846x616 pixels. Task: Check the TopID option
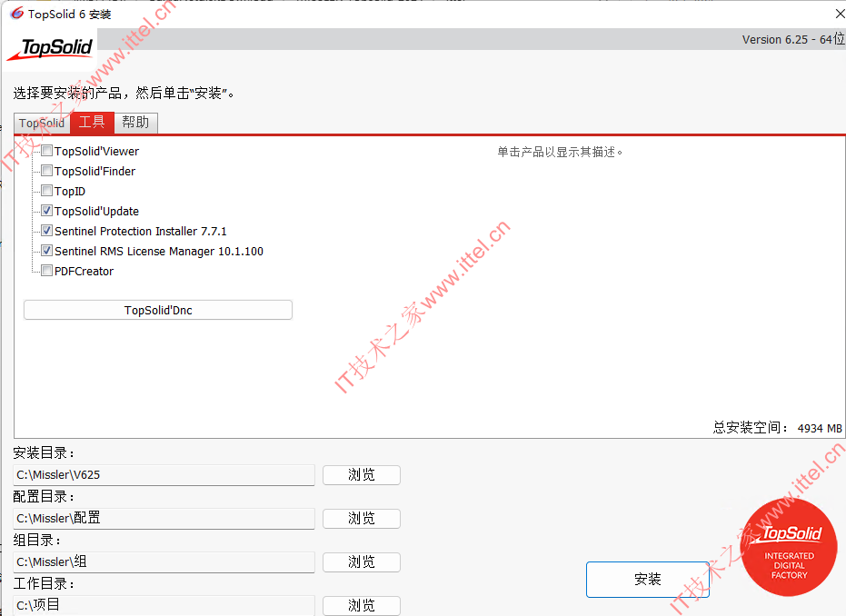(x=47, y=191)
